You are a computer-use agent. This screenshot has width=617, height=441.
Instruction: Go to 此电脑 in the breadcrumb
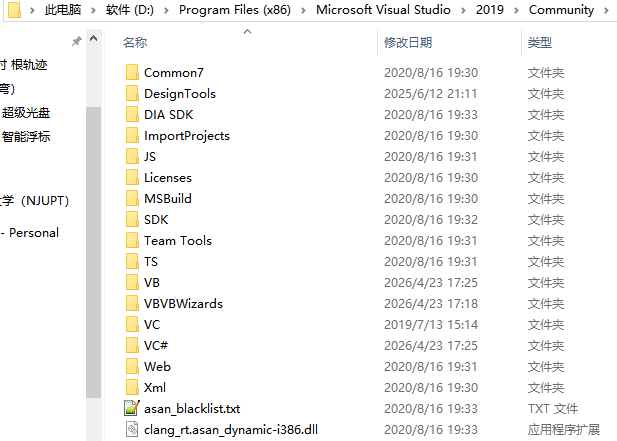coord(63,10)
